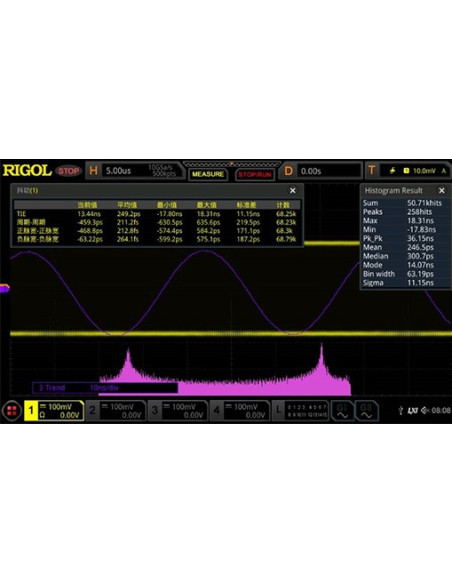Adjust the 5.00us horizontal timebase value
452x584 pixels.
click(118, 171)
